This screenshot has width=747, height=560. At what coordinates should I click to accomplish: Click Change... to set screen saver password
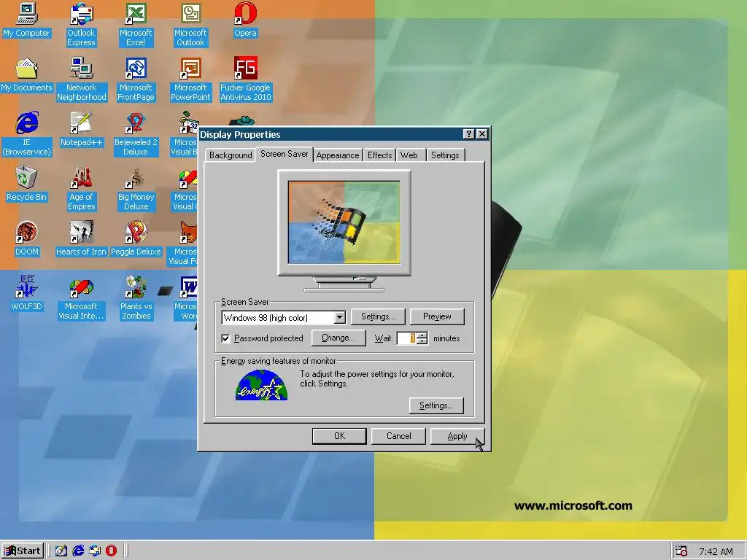(x=338, y=338)
